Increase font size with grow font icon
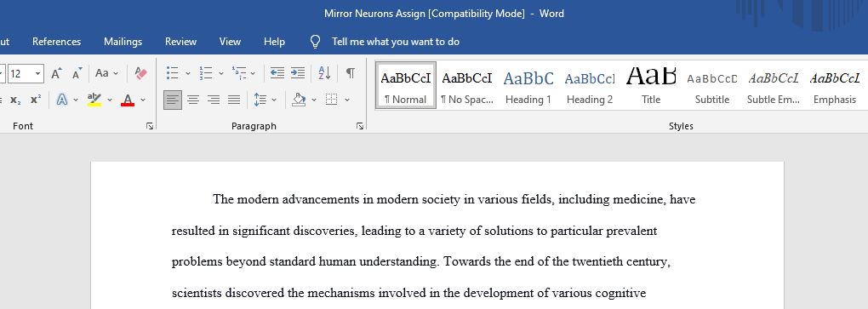The height and width of the screenshot is (309, 868). pyautogui.click(x=56, y=73)
